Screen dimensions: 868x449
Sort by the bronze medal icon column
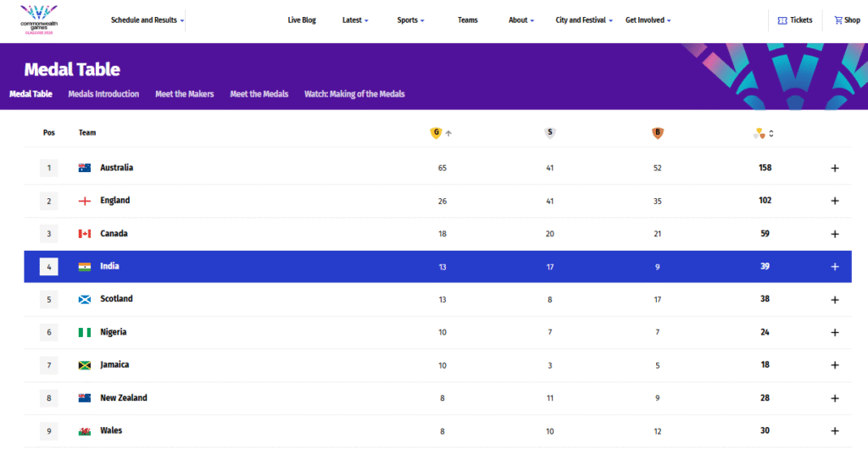click(x=658, y=133)
